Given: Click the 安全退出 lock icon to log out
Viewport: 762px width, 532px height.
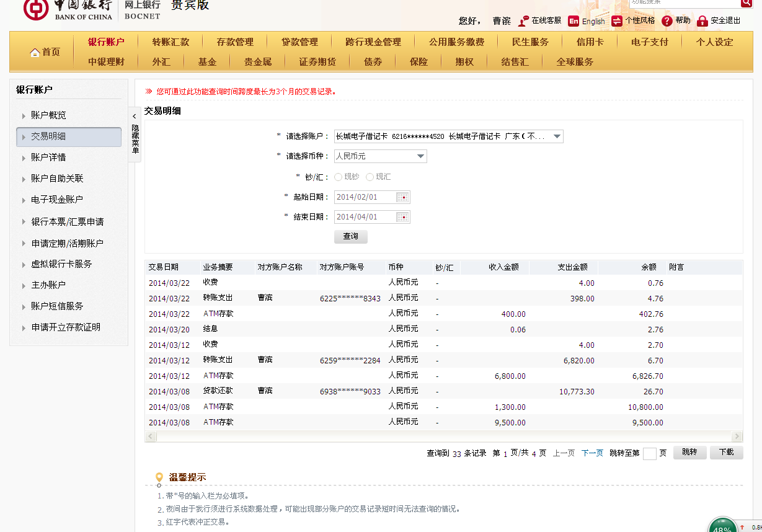Looking at the screenshot, I should coord(702,21).
